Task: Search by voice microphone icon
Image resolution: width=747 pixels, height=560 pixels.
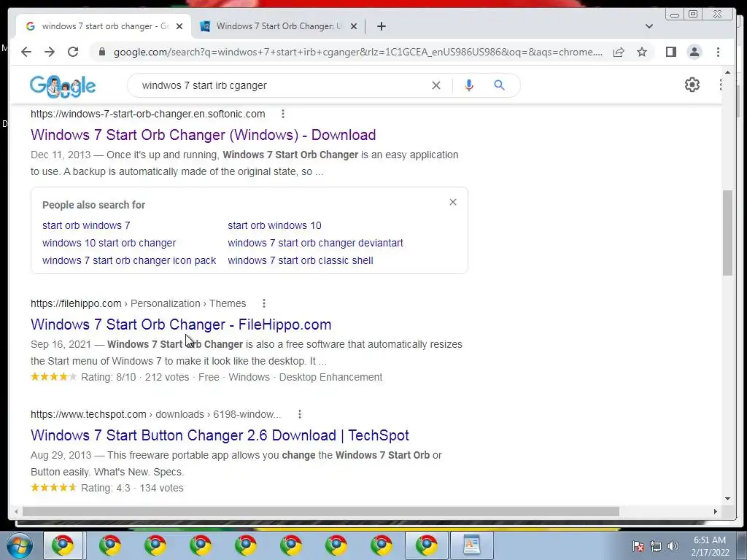Action: pos(469,85)
